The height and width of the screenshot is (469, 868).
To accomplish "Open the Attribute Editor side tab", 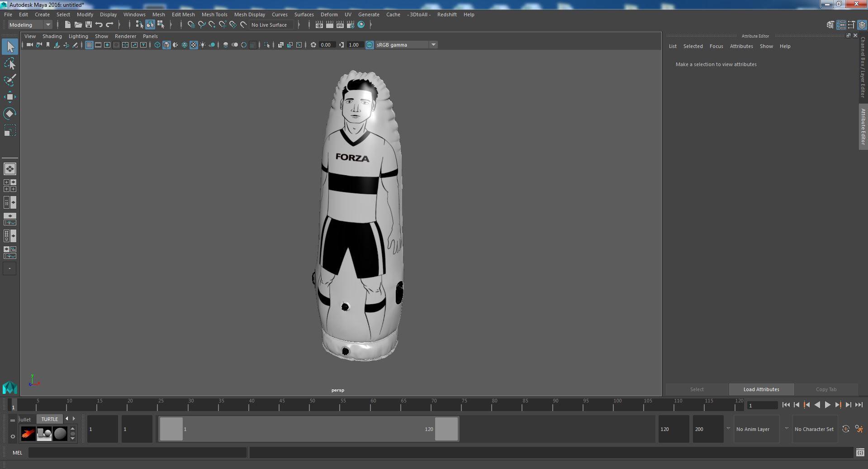I will coord(863,127).
